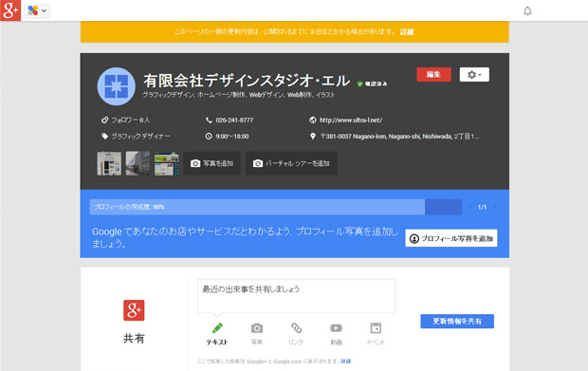Focus the 最近の出来事を共有しましょう text box
588x371 pixels.
pos(296,296)
